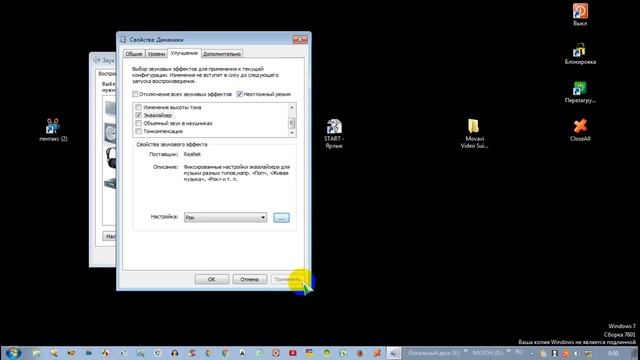Select the CloseAll desktop icon
Image resolution: width=640 pixels, height=360 pixels.
click(x=580, y=130)
